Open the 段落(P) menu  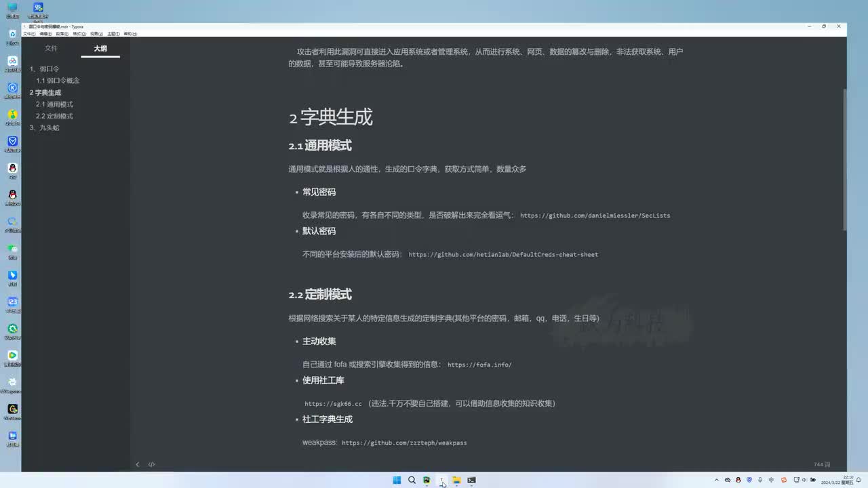62,33
